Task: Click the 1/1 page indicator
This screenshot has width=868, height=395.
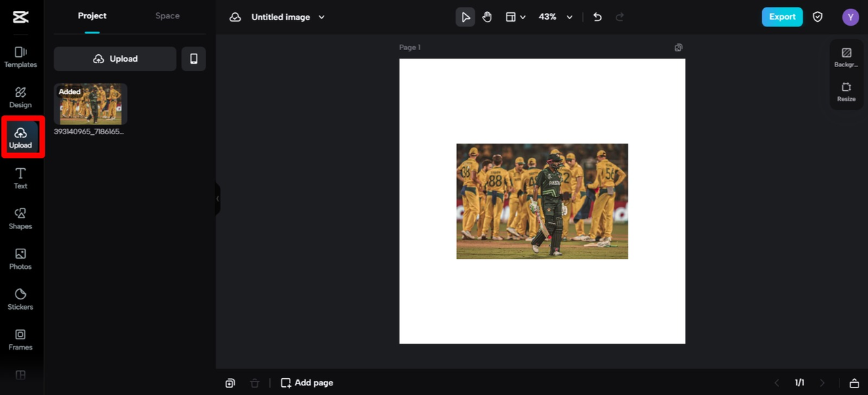Action: (800, 383)
